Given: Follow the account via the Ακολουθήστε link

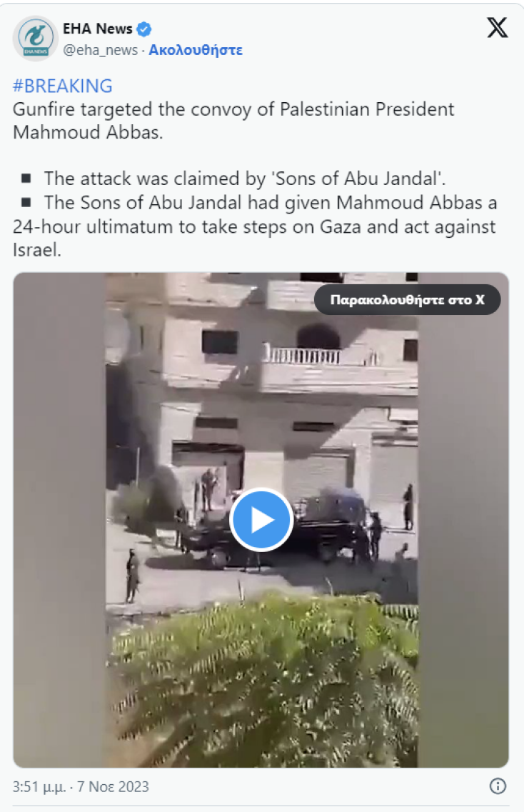Looking at the screenshot, I should [196, 50].
